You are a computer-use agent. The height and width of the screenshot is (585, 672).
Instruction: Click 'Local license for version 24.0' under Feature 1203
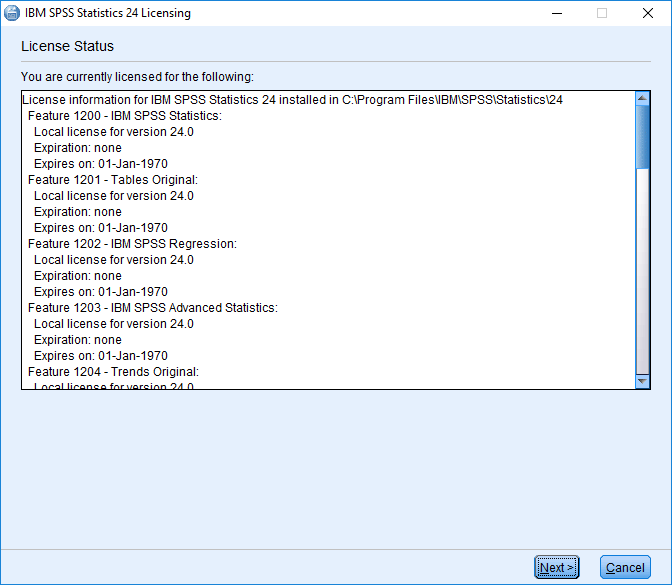tap(114, 324)
